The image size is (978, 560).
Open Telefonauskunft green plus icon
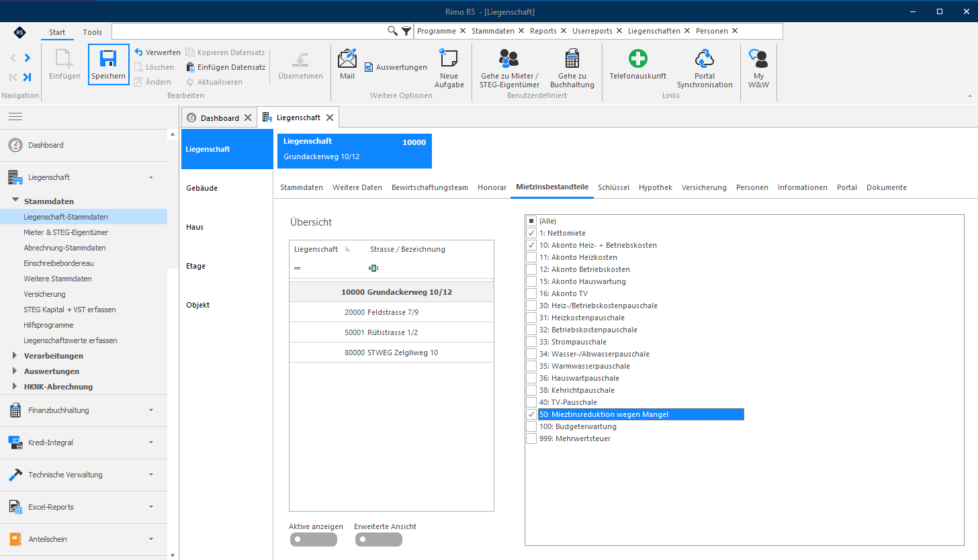(x=637, y=59)
